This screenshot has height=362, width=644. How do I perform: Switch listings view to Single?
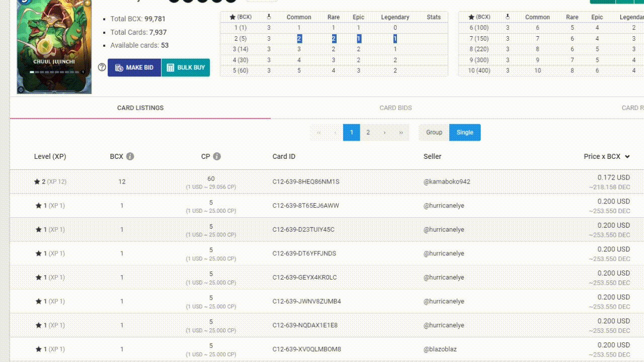(x=465, y=133)
